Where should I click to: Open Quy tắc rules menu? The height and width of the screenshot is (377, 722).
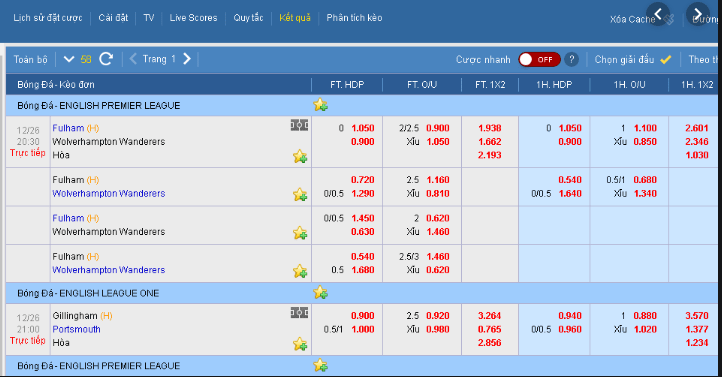(248, 18)
